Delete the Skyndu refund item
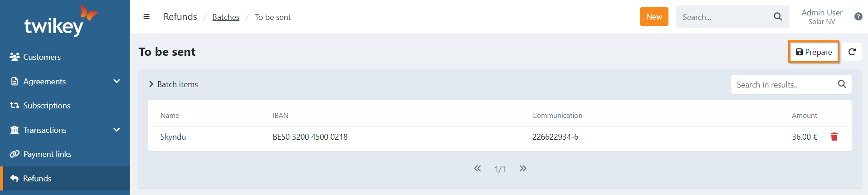Image resolution: width=868 pixels, height=195 pixels. tap(834, 136)
